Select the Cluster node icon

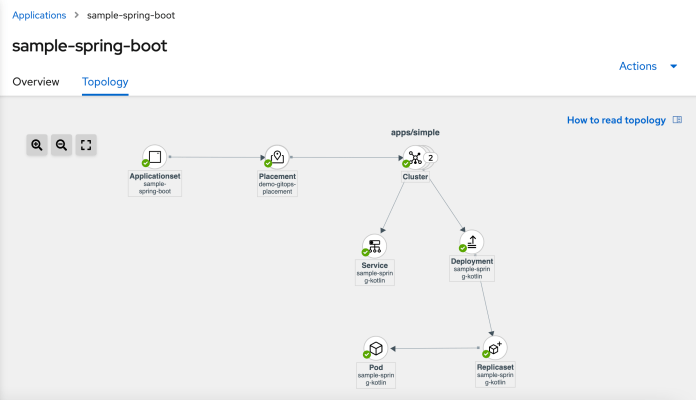(414, 158)
